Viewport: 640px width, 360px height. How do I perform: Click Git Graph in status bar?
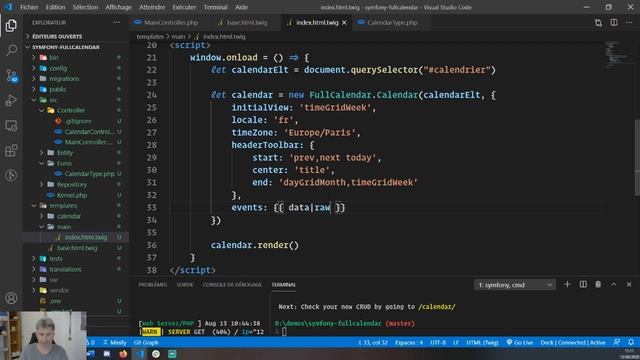coord(146,342)
